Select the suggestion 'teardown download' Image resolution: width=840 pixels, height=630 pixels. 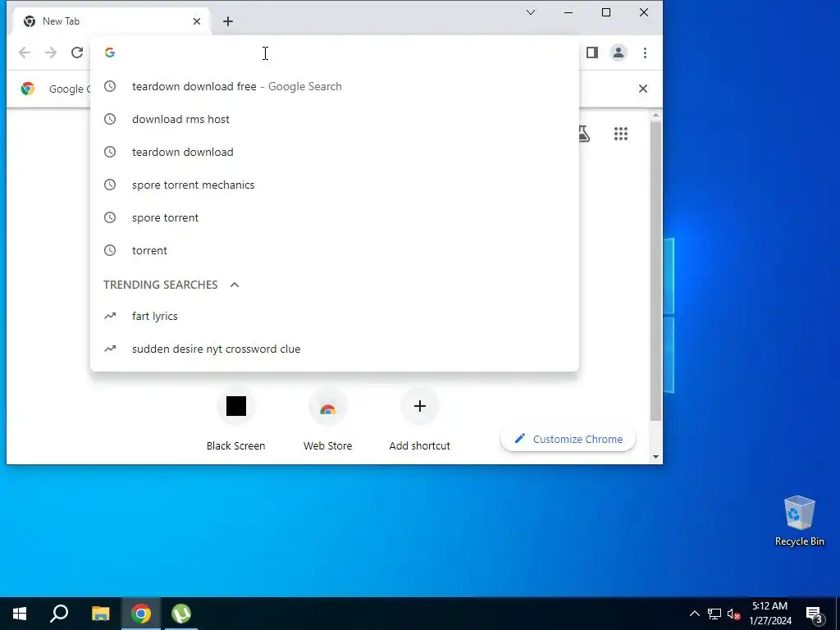tap(335, 152)
